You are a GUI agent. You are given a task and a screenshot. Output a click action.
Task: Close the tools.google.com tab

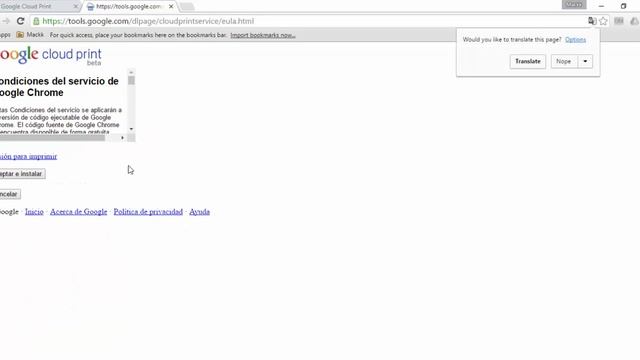(x=171, y=7)
